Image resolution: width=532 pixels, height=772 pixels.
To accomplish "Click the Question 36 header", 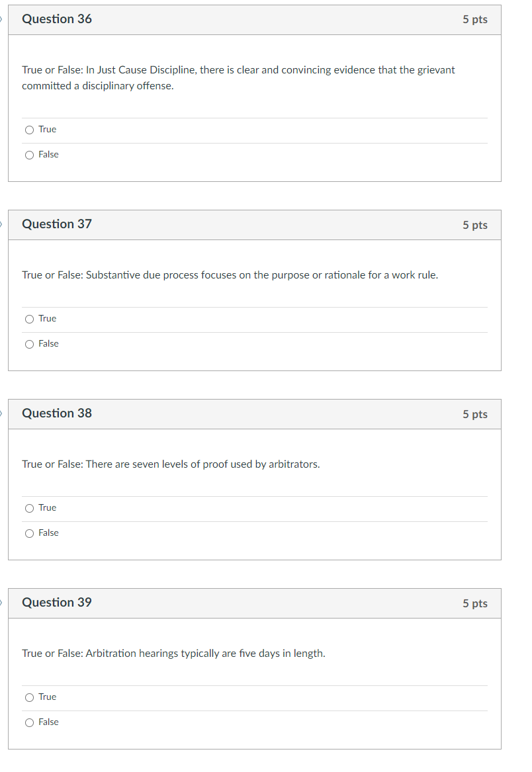I will pyautogui.click(x=57, y=19).
